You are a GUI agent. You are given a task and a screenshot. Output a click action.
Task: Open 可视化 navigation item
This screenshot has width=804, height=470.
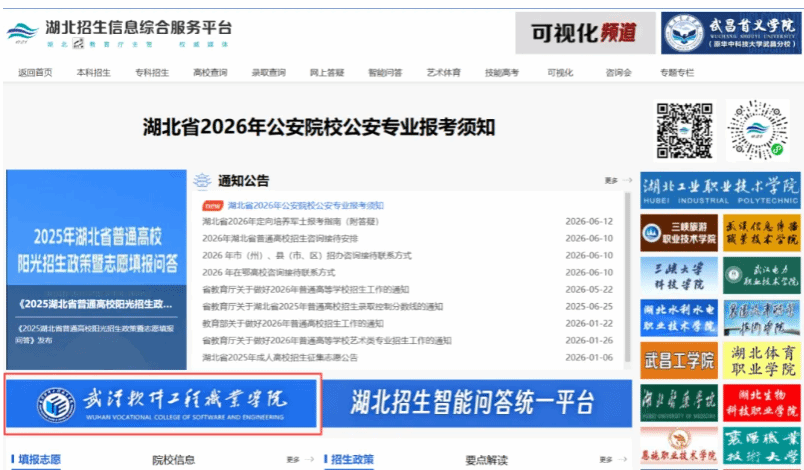560,73
